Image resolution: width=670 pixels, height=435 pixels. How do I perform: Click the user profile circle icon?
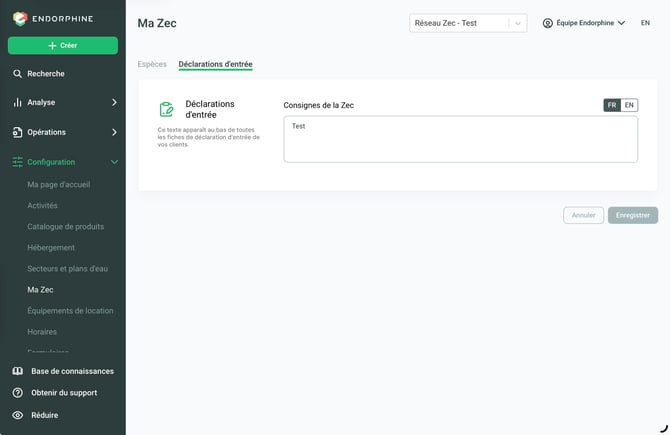[547, 23]
